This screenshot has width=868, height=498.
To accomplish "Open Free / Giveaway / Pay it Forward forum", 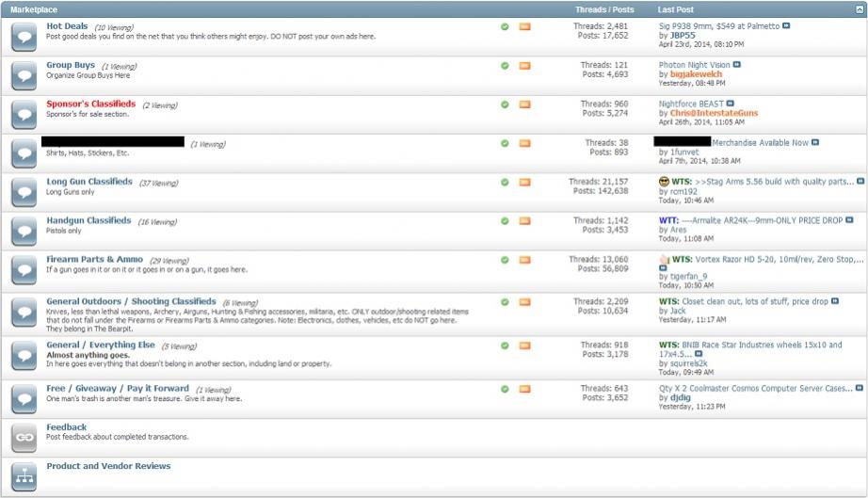I will click(x=118, y=388).
